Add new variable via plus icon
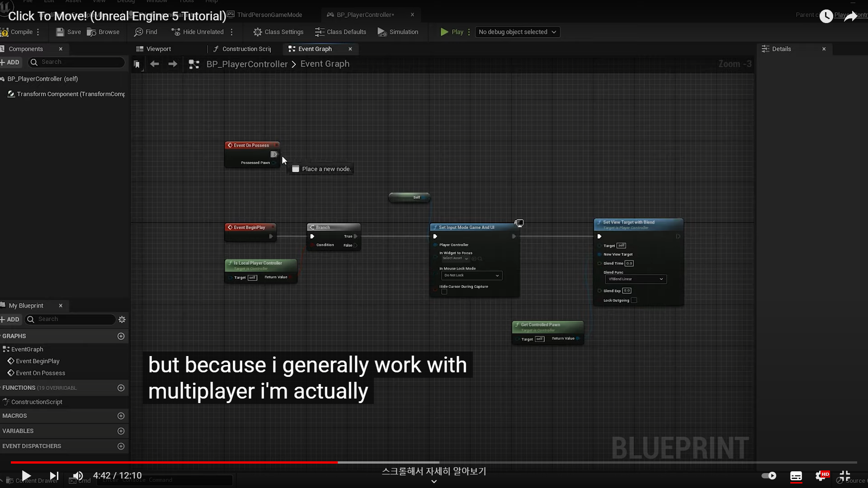 [x=121, y=431]
